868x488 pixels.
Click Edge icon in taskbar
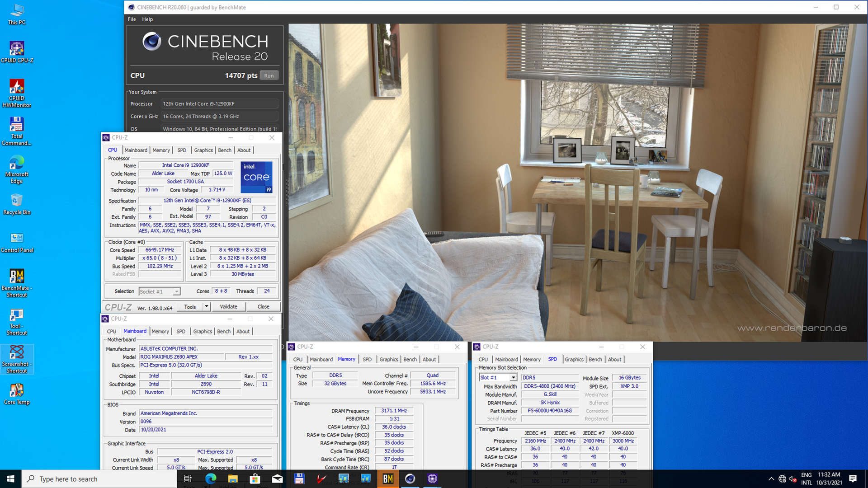click(211, 479)
